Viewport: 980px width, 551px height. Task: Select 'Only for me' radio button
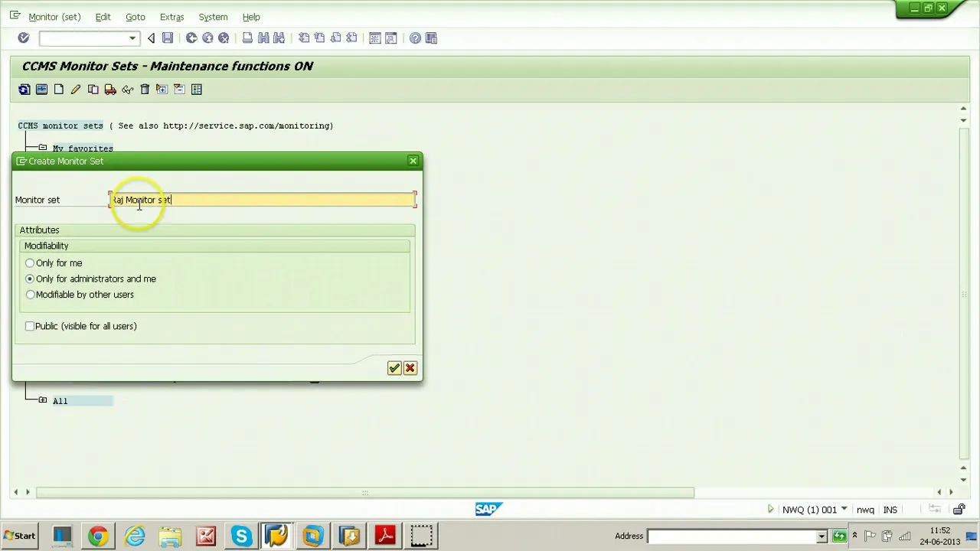pyautogui.click(x=30, y=263)
